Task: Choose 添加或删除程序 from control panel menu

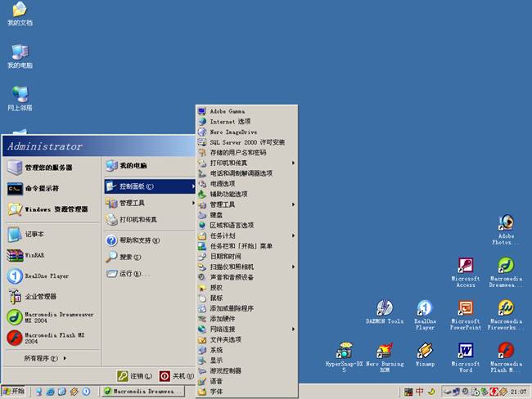Action: (x=232, y=308)
